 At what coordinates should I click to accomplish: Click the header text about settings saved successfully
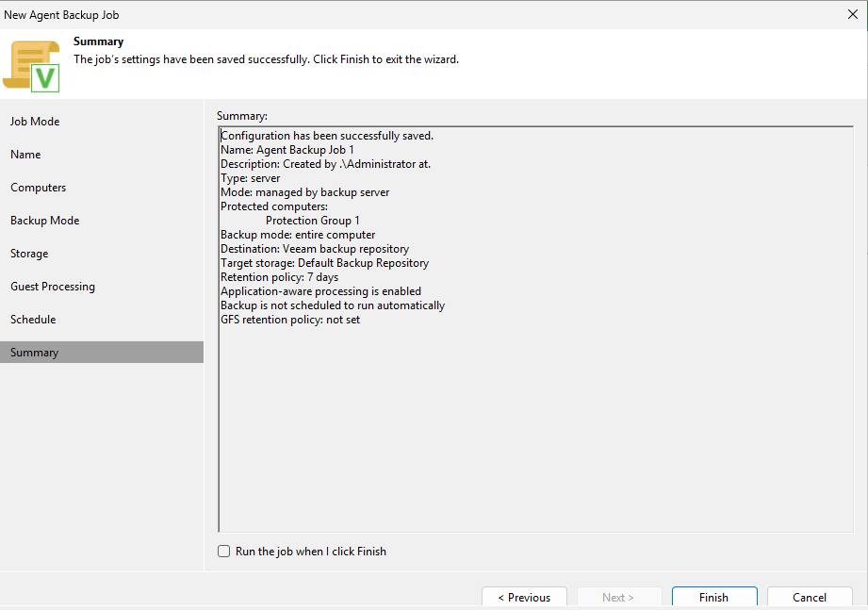click(267, 59)
